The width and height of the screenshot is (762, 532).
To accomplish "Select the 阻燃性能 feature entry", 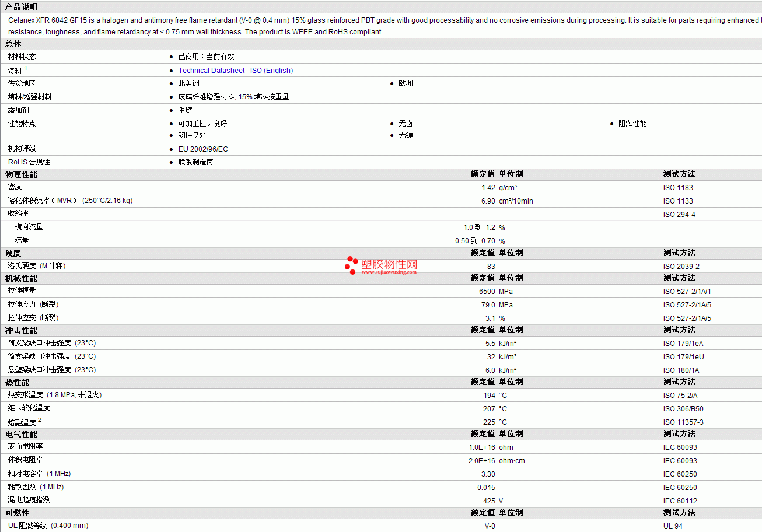I will click(632, 124).
